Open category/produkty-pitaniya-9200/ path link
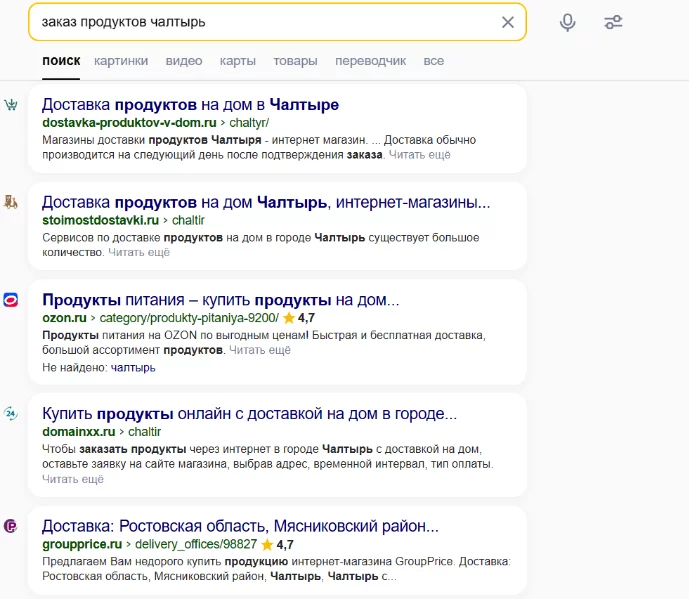The height and width of the screenshot is (599, 689). coord(189,318)
